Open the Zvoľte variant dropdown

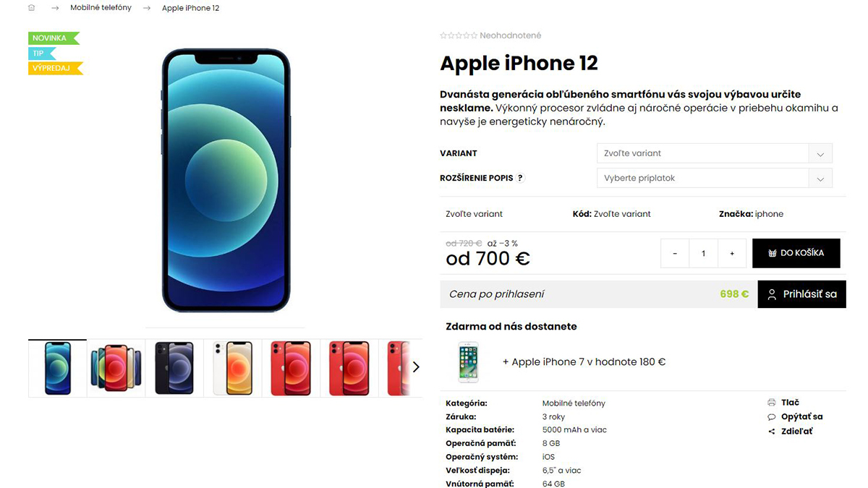click(x=714, y=153)
